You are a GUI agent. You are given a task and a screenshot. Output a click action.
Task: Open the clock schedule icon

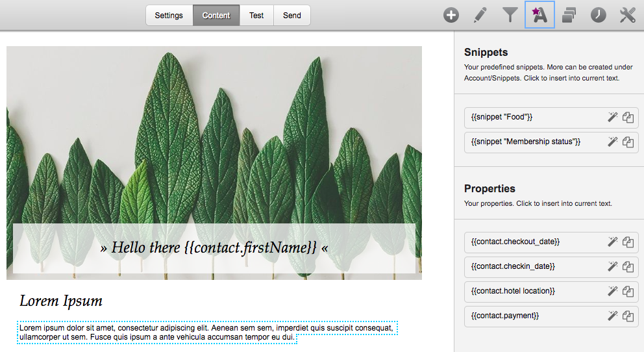click(599, 15)
